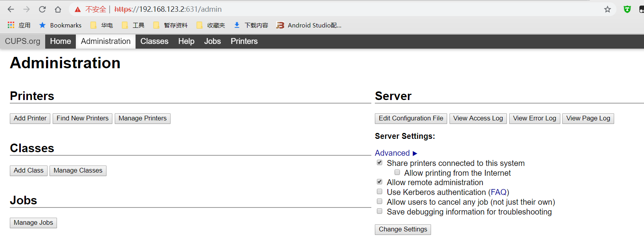Screen dimensions: 644x242
Task: Open Manage Classes
Action: tap(78, 171)
